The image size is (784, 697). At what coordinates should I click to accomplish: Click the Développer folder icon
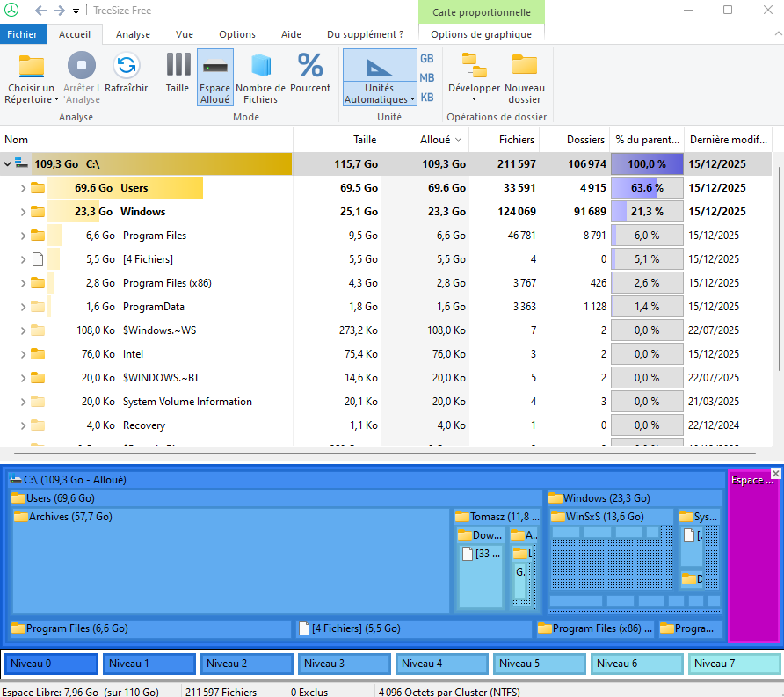[474, 67]
